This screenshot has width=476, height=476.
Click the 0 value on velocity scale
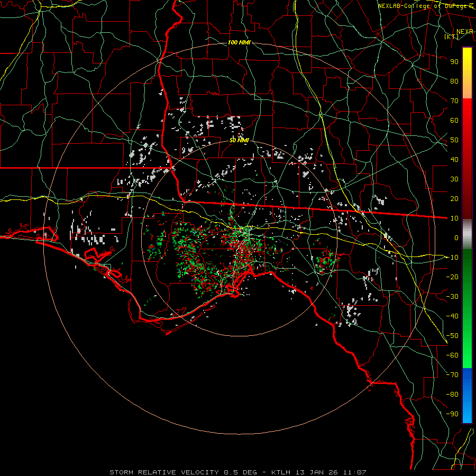456,237
